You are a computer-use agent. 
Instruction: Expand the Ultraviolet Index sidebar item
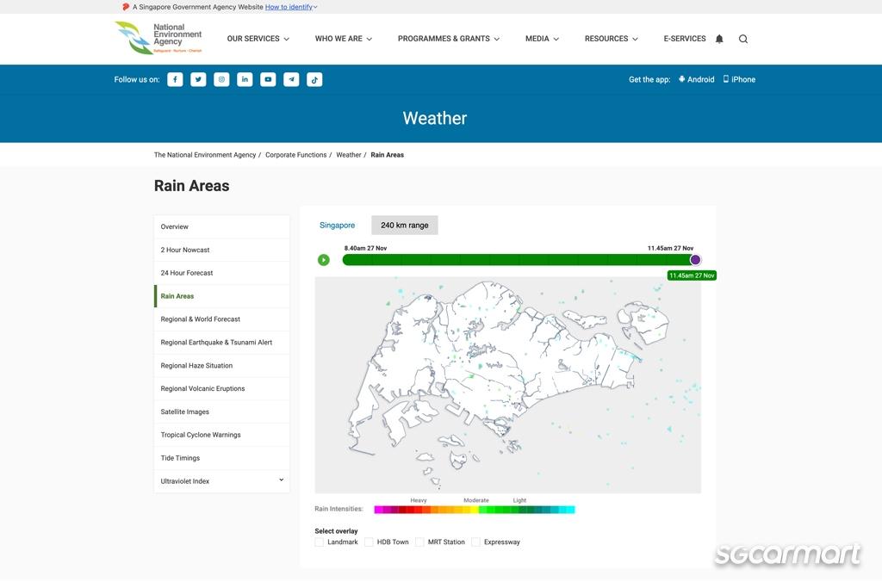click(281, 480)
